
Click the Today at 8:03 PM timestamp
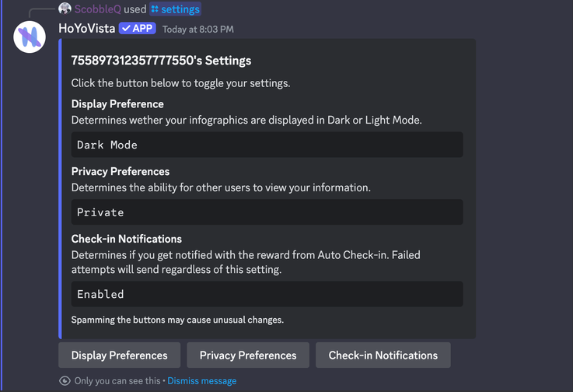coord(197,30)
